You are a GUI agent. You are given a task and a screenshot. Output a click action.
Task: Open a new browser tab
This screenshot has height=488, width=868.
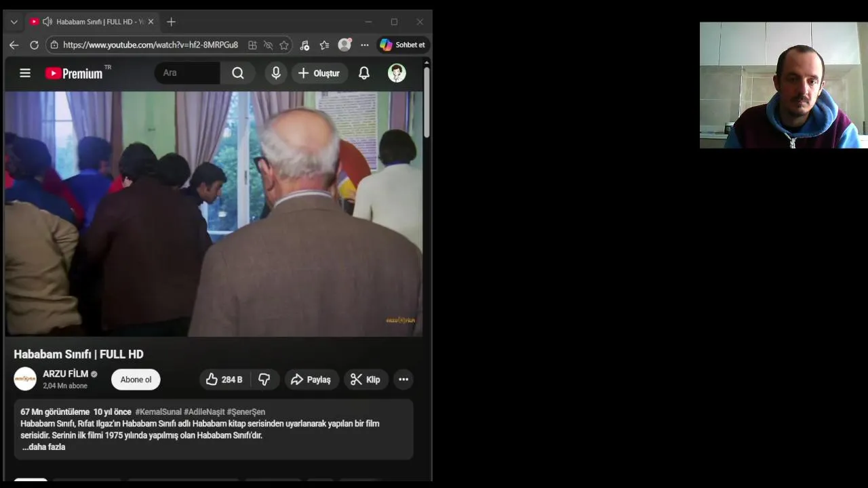[171, 22]
